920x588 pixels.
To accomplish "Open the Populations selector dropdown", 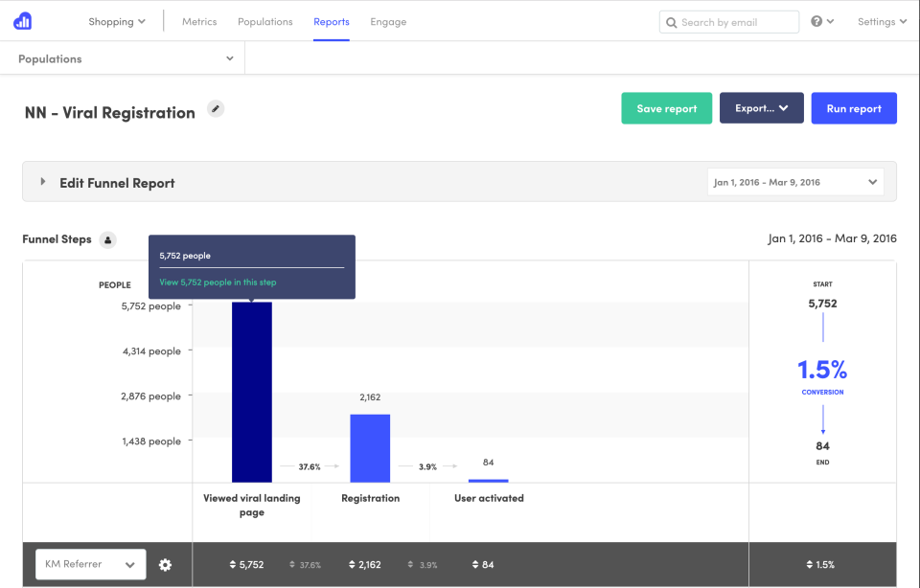I will 123,58.
